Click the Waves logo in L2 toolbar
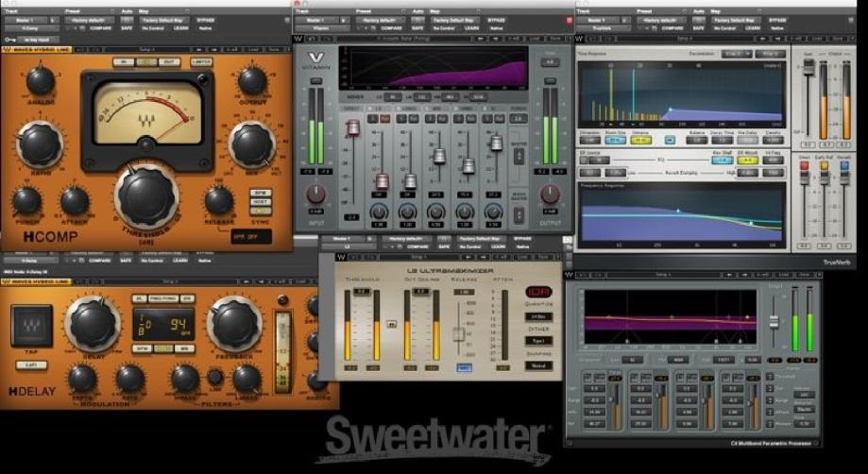The image size is (868, 474). (x=340, y=257)
